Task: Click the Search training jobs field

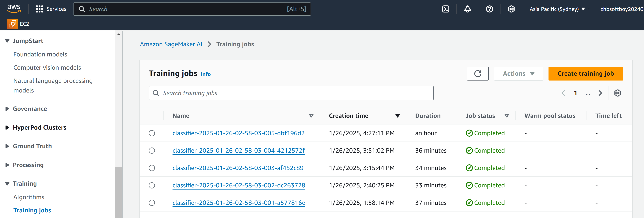Action: pos(291,93)
